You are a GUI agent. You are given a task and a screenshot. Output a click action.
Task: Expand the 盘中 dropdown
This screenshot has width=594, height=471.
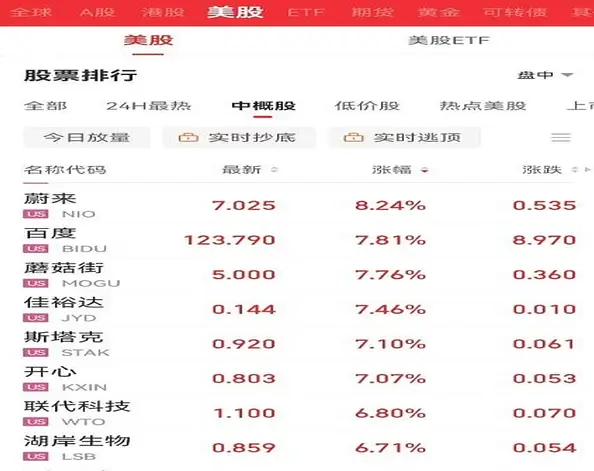[x=546, y=75]
